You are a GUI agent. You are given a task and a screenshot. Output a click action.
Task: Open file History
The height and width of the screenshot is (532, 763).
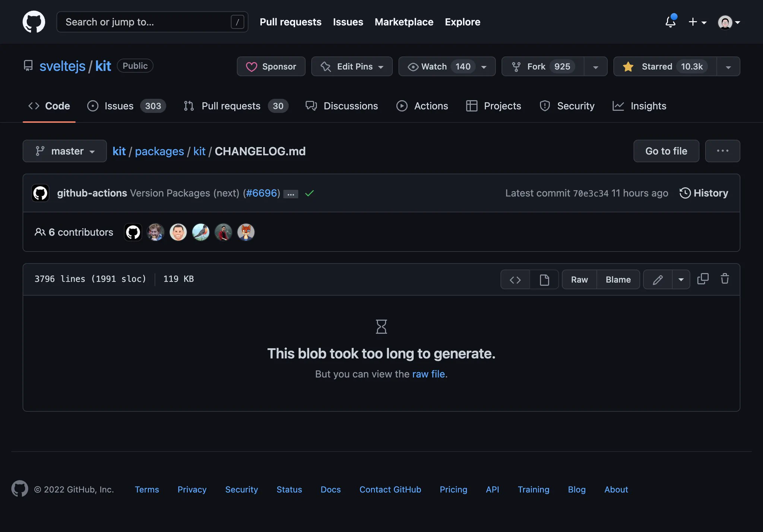(x=704, y=193)
